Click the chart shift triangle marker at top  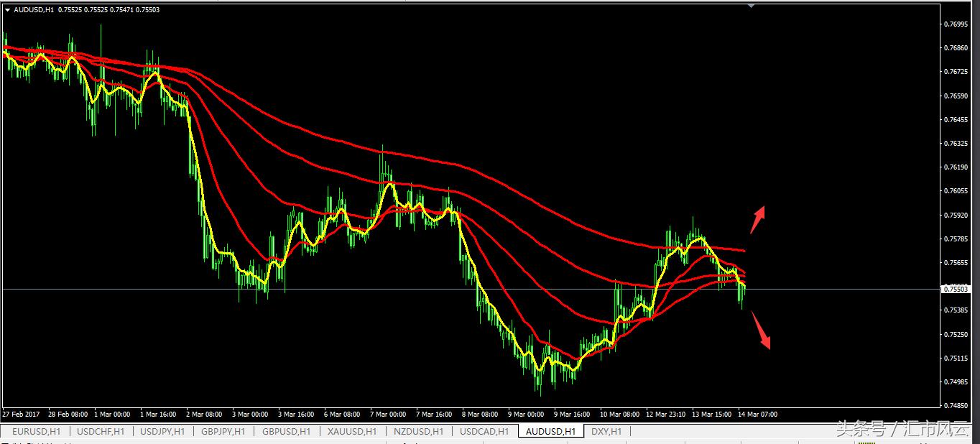pos(751,6)
